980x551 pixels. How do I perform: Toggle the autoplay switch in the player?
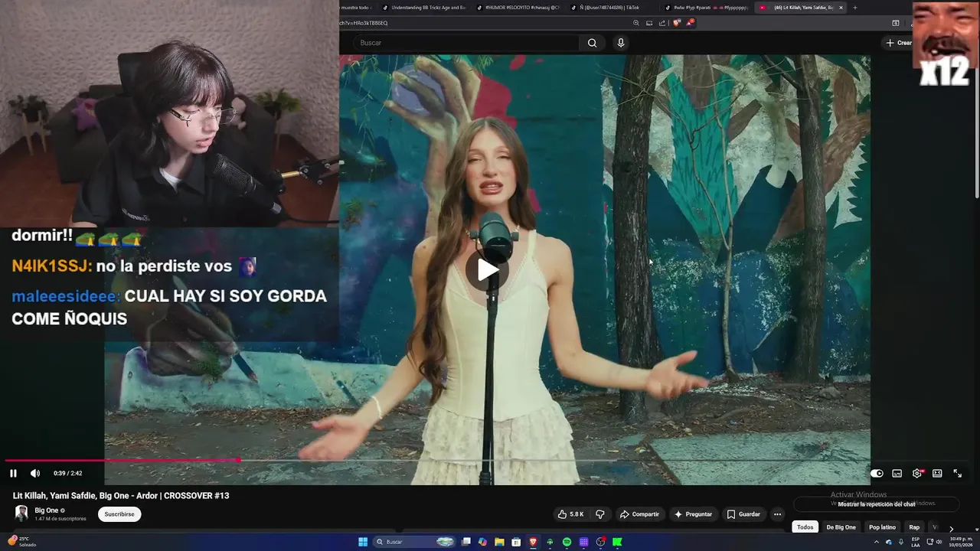click(x=877, y=473)
